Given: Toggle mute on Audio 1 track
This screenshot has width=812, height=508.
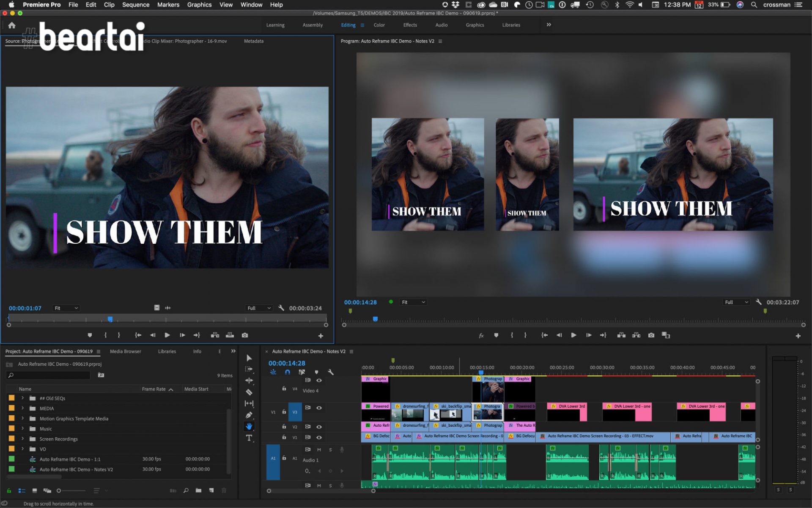Looking at the screenshot, I should click(x=319, y=450).
